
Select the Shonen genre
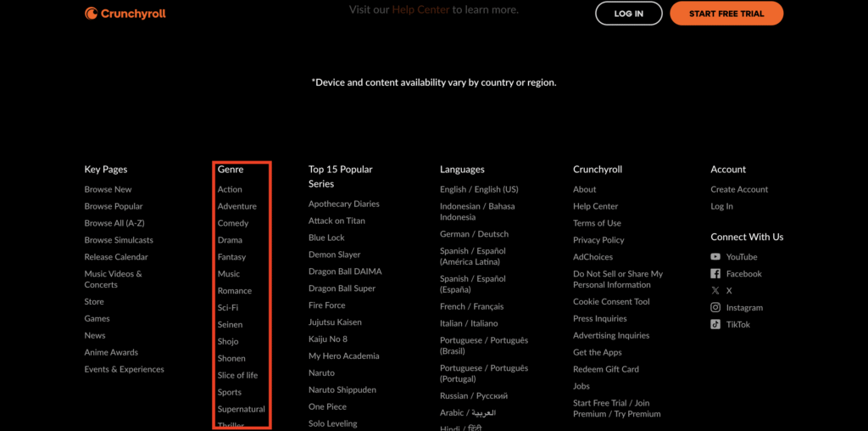click(x=231, y=358)
